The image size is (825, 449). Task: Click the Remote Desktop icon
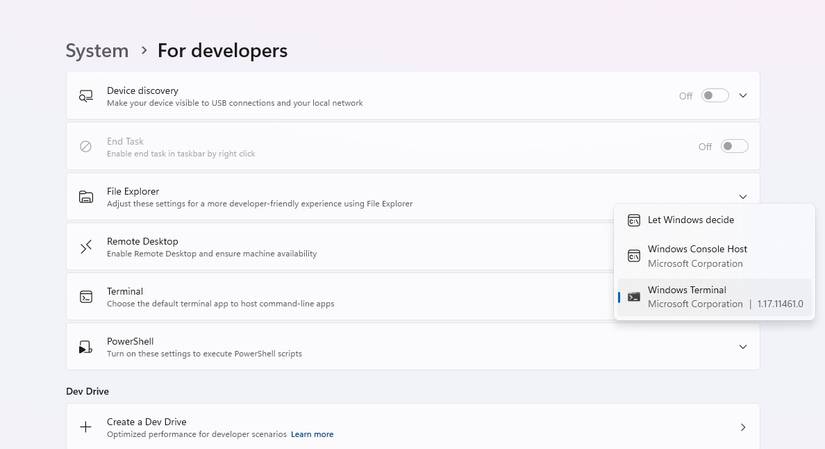[86, 246]
